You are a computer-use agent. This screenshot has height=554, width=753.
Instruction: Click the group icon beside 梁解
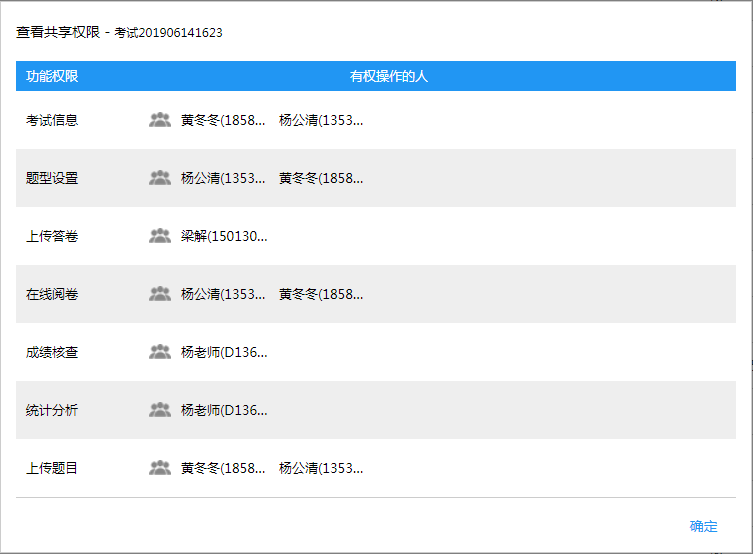160,236
